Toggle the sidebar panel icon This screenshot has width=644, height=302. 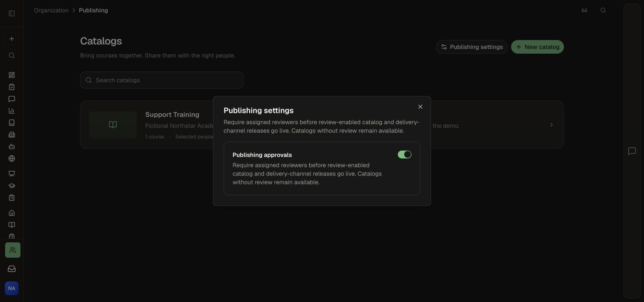point(11,14)
